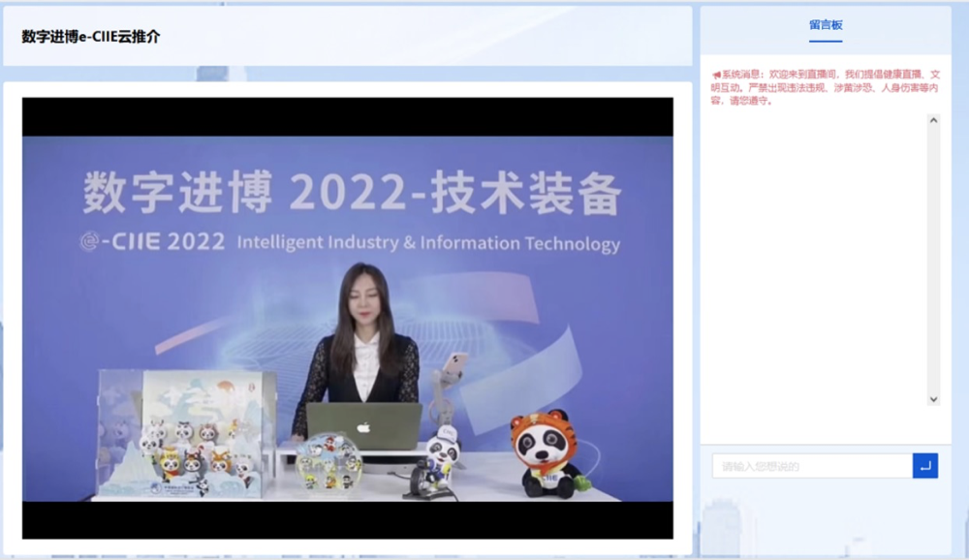Click the 数字进博e-CIIE云推介 page title

point(91,37)
